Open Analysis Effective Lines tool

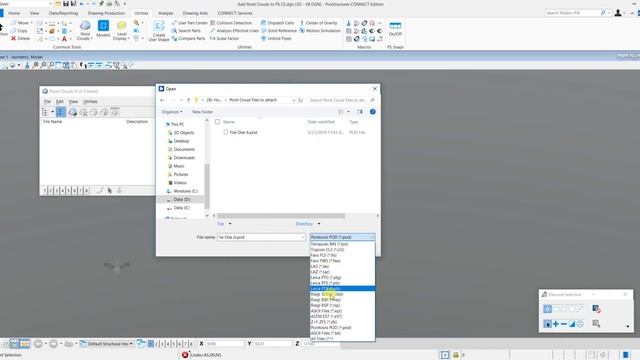point(234,31)
